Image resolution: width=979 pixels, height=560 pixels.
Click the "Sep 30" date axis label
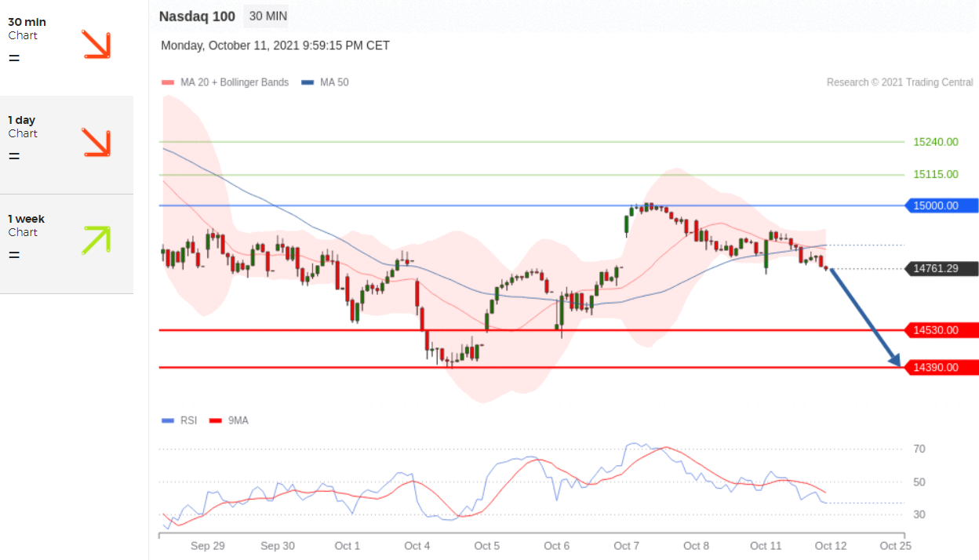click(x=278, y=546)
